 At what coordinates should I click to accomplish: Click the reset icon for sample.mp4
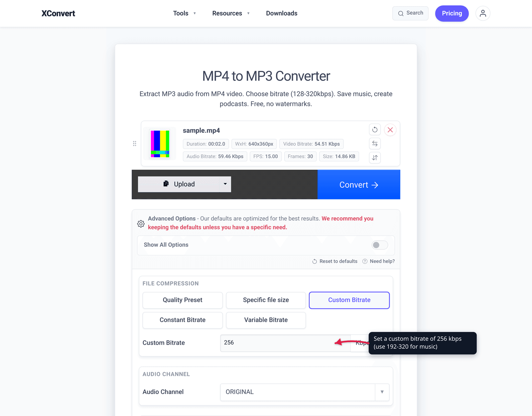(375, 129)
